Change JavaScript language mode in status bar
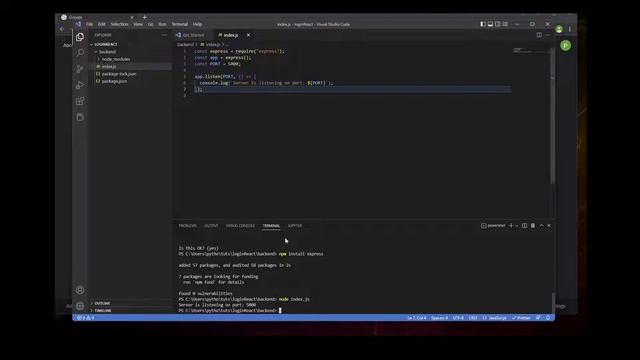640x360 pixels. [494, 318]
